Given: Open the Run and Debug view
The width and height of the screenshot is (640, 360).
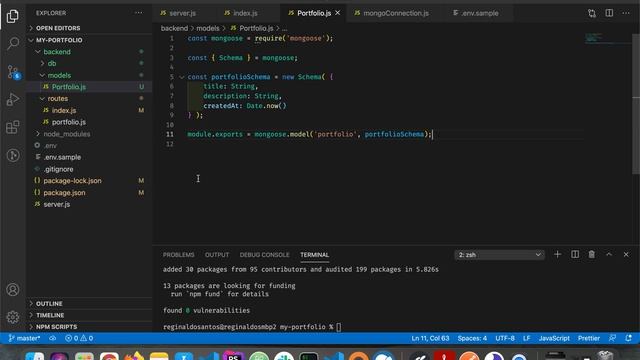Looking at the screenshot, I should pos(13,99).
